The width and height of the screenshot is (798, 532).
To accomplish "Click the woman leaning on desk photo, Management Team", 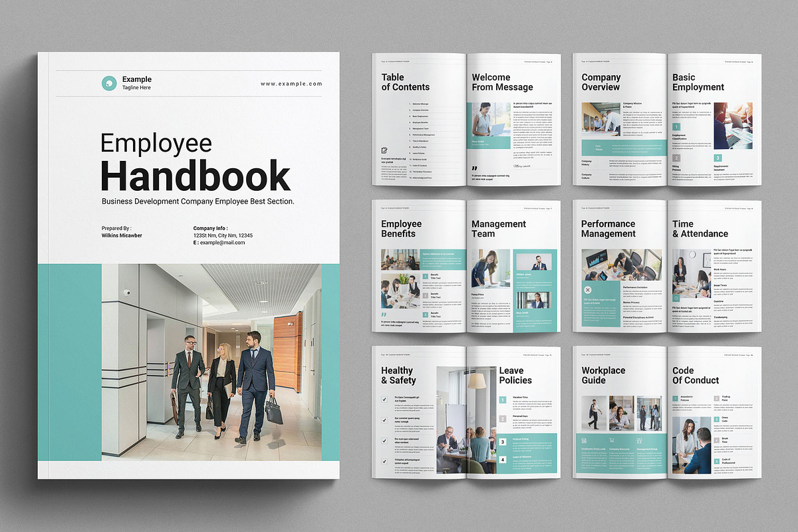I will (491, 268).
